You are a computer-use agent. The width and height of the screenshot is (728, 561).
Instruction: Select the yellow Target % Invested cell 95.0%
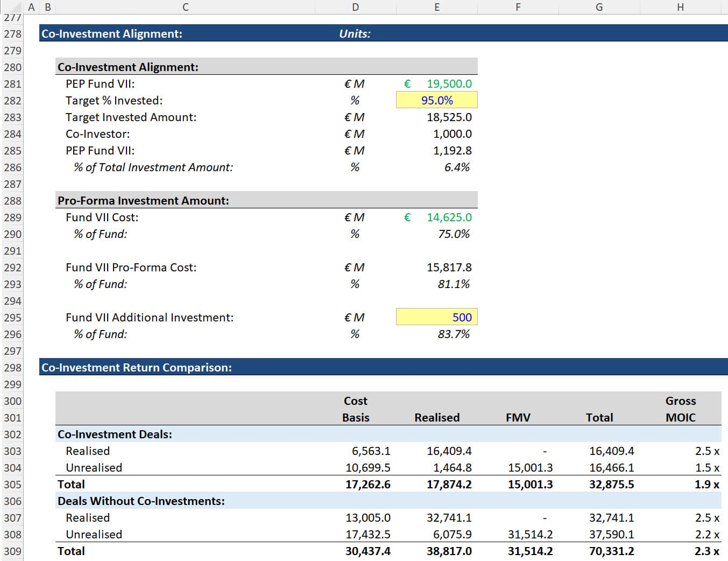pyautogui.click(x=436, y=100)
